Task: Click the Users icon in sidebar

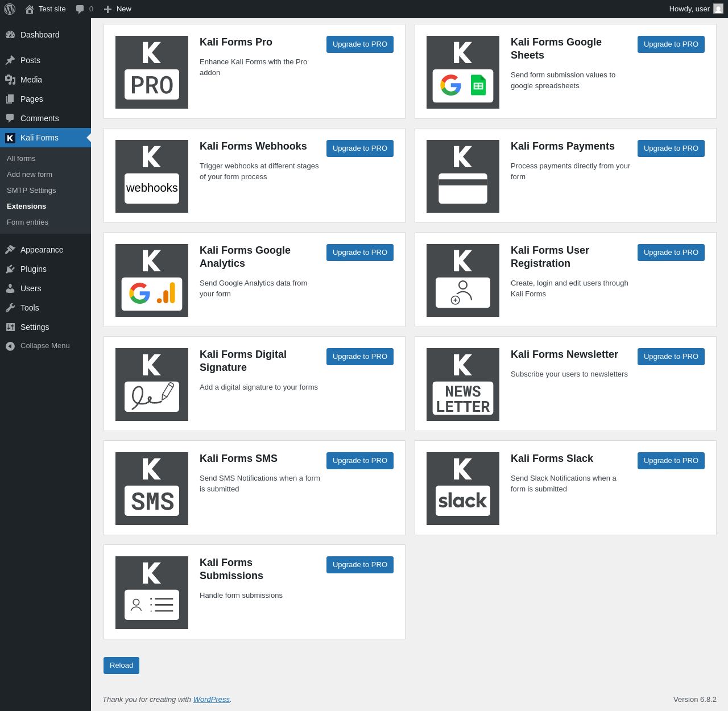Action: [x=10, y=288]
